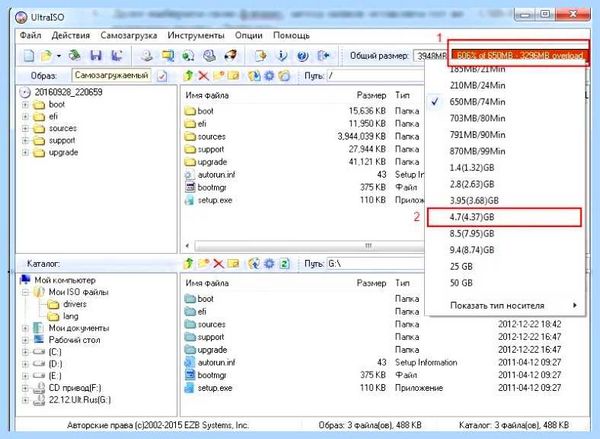Click the extract icon in Образ toolbar
The height and width of the screenshot is (439, 600).
[x=254, y=76]
